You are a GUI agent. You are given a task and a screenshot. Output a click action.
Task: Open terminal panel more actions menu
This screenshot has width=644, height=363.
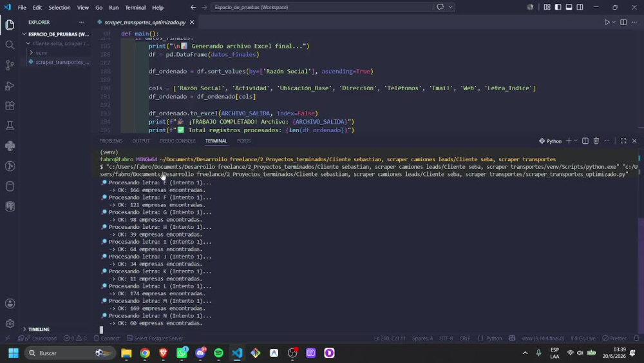607,141
